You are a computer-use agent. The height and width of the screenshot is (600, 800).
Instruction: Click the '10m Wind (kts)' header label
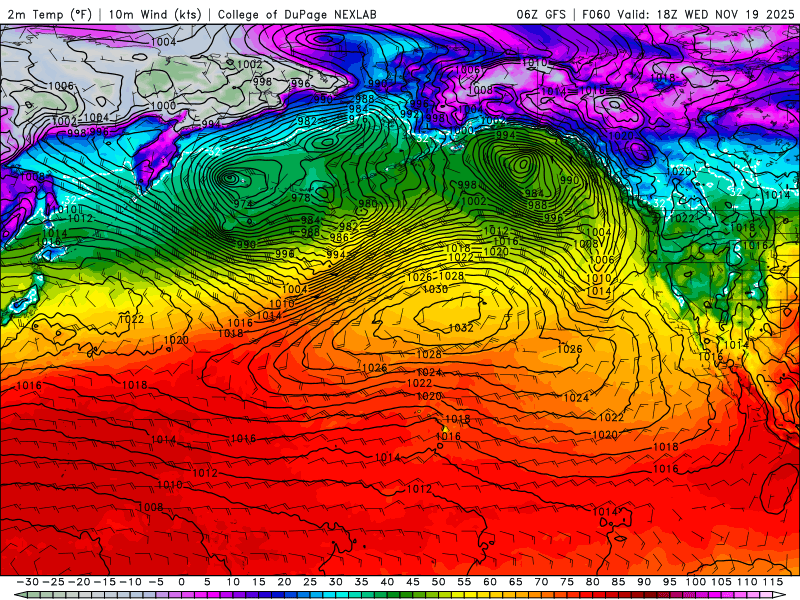[x=155, y=14]
